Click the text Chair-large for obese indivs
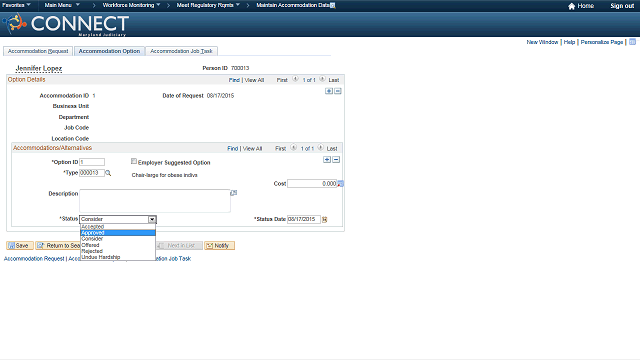Image resolution: width=640 pixels, height=360 pixels. tap(164, 175)
